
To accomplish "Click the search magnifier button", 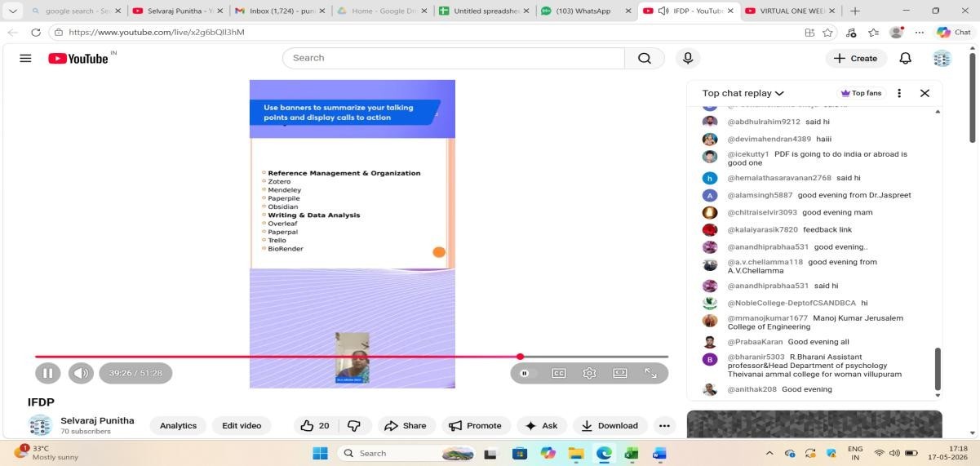I will click(645, 58).
